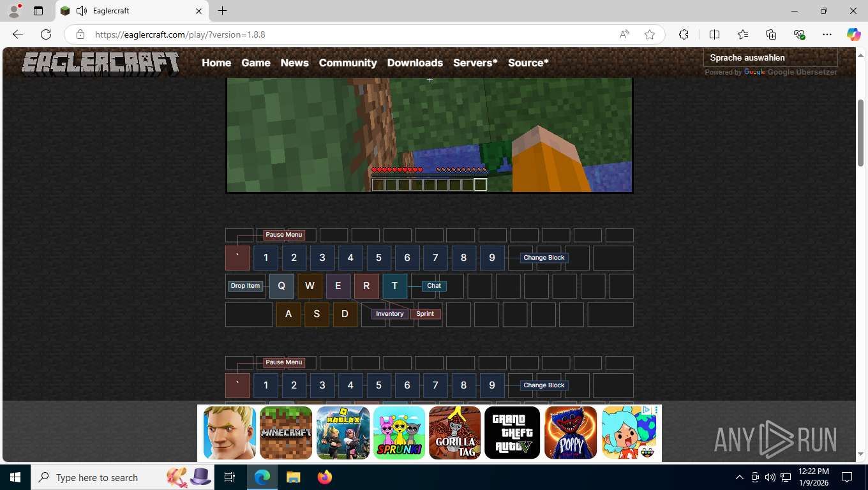Open the Servers* menu item
The width and height of the screenshot is (868, 490).
[x=475, y=63]
